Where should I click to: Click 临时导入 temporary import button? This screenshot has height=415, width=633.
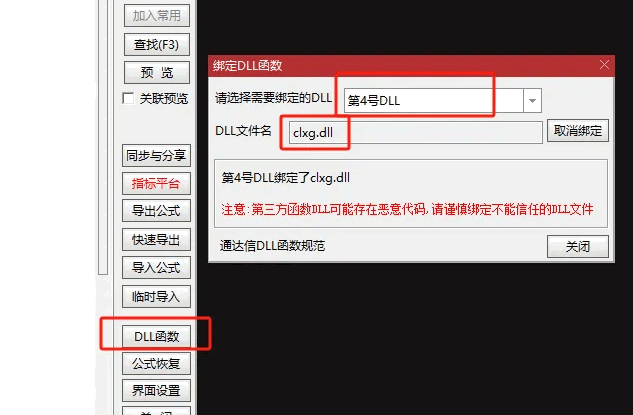click(156, 297)
